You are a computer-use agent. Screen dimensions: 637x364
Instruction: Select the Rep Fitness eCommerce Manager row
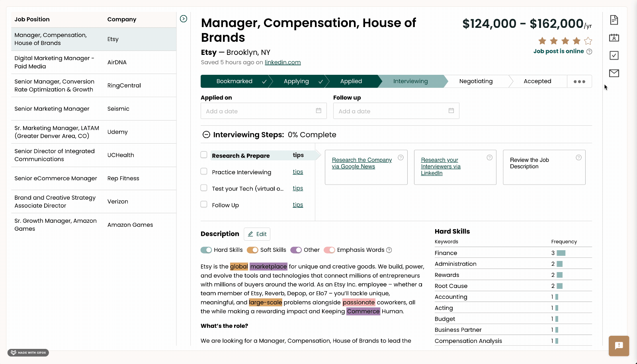point(94,178)
